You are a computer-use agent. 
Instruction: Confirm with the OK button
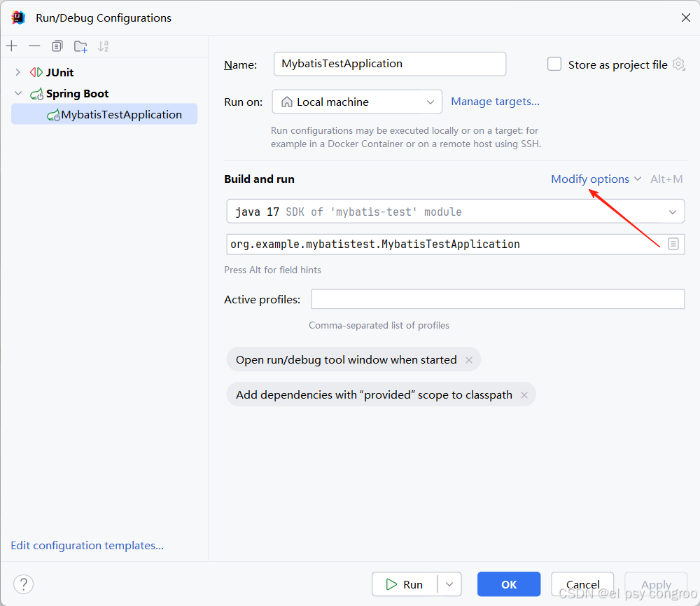pos(509,584)
